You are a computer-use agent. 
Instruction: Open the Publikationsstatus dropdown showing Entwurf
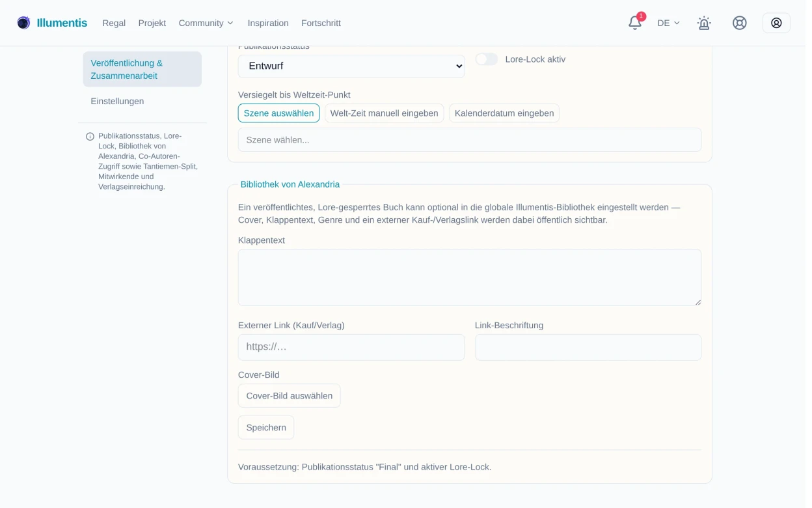pyautogui.click(x=351, y=66)
